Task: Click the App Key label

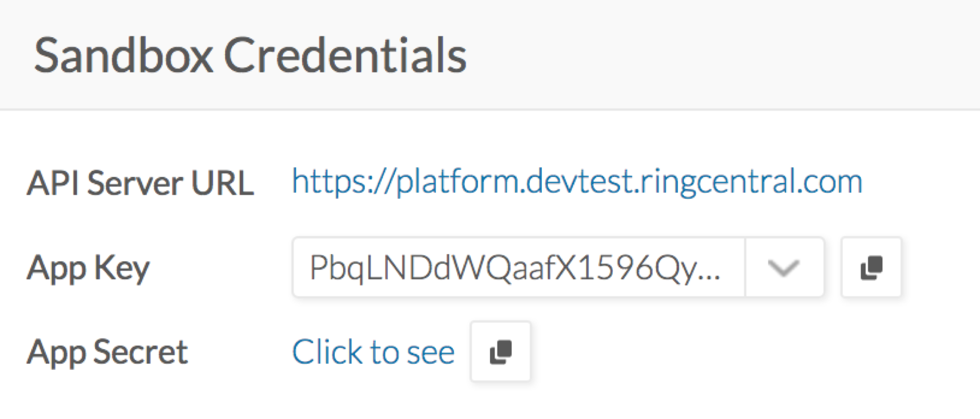Action: (x=88, y=268)
